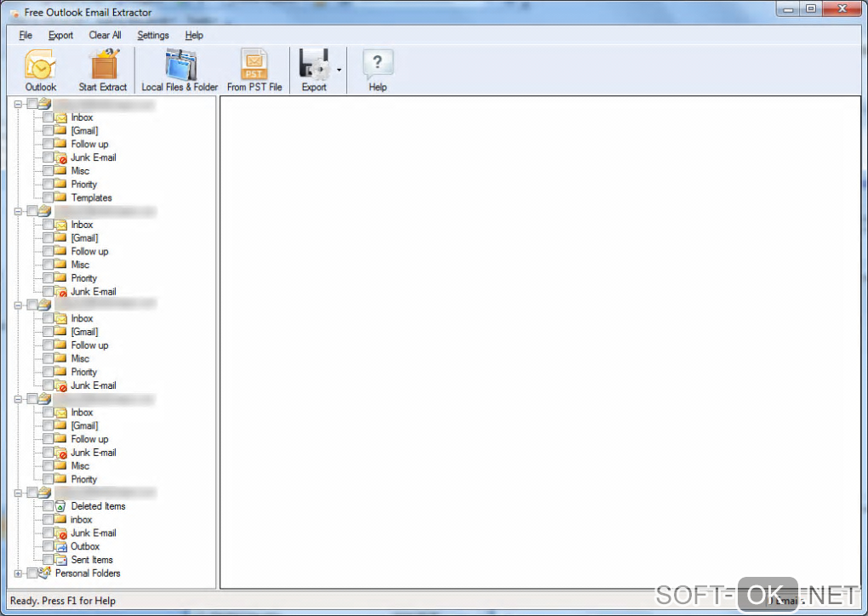Screen dimensions: 868x616
Task: Click the lowercase inbox folder icon
Action: point(60,519)
